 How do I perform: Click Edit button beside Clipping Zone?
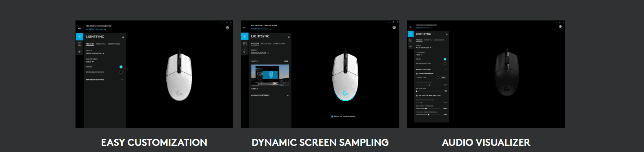[444, 77]
